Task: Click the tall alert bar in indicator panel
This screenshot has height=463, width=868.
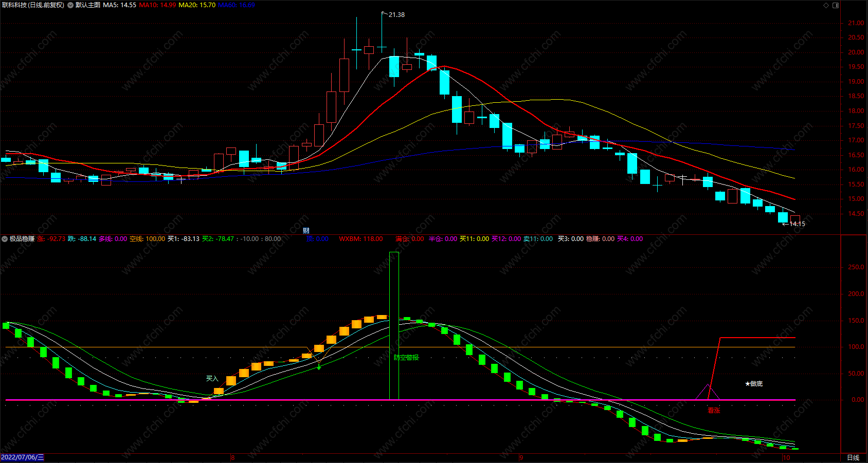Action: [394, 326]
